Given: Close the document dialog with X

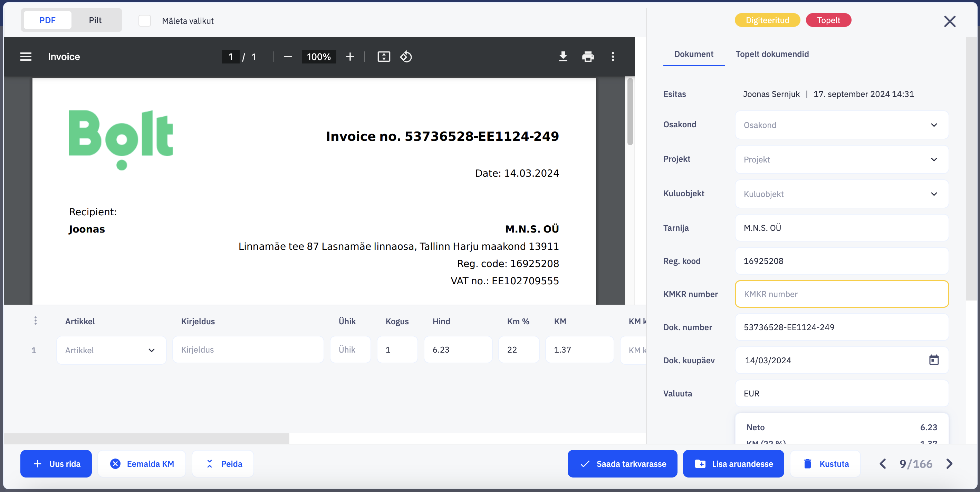Looking at the screenshot, I should pos(950,21).
